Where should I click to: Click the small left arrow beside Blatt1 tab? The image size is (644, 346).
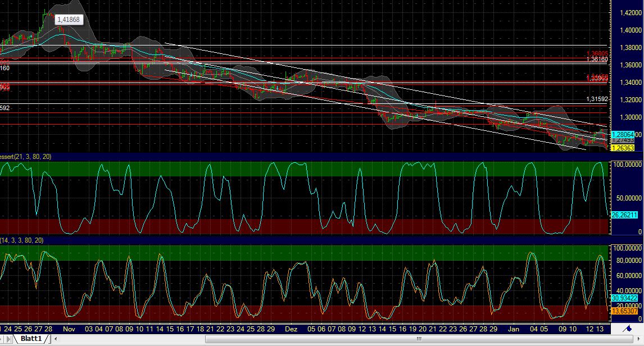tap(55, 339)
